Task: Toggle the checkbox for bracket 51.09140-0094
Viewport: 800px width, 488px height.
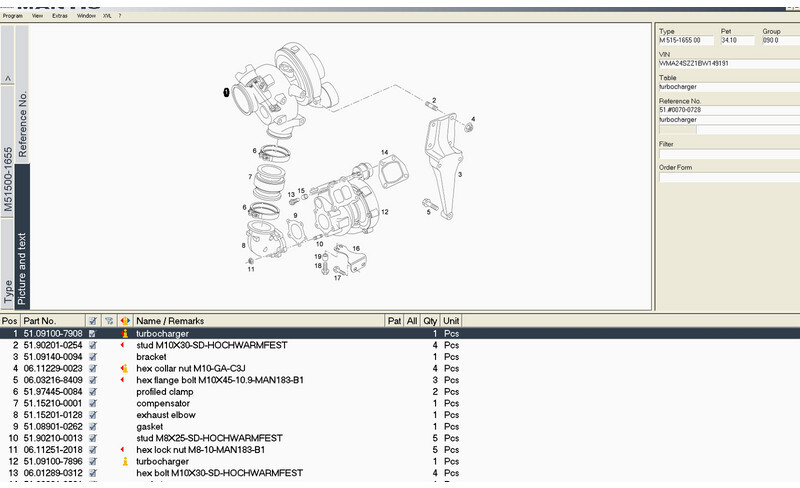Action: point(93,357)
